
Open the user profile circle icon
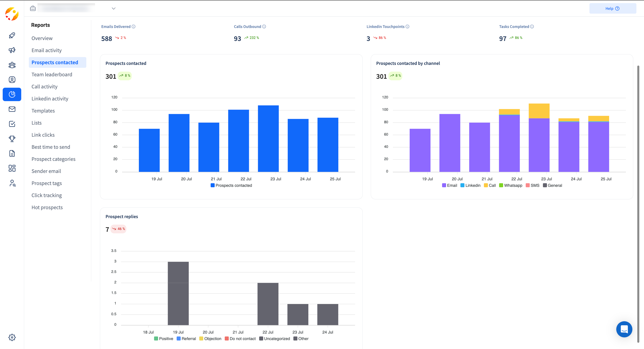pyautogui.click(x=12, y=80)
